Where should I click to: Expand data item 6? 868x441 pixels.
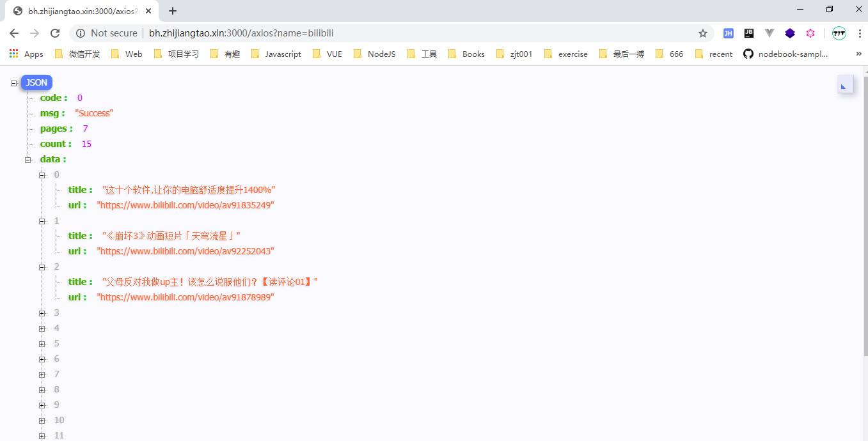click(42, 359)
